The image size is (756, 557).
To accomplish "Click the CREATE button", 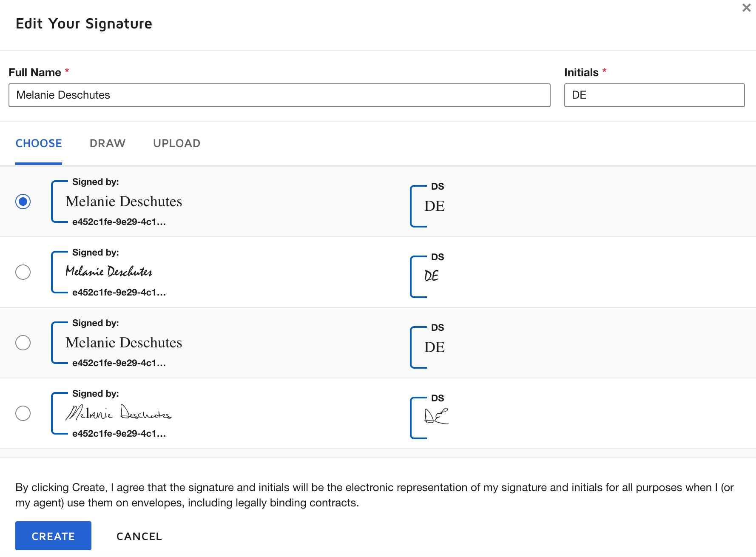I will click(53, 536).
